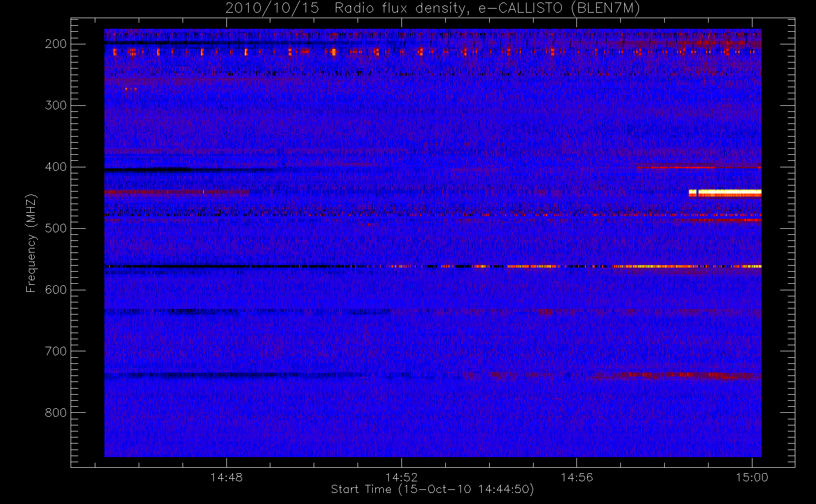The width and height of the screenshot is (816, 504).
Task: Click the 700 frequency tick label
Action: point(56,351)
